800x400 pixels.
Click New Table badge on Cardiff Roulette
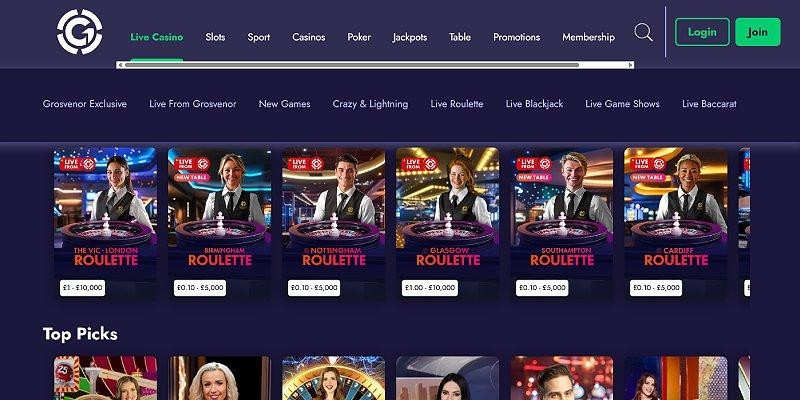click(648, 178)
